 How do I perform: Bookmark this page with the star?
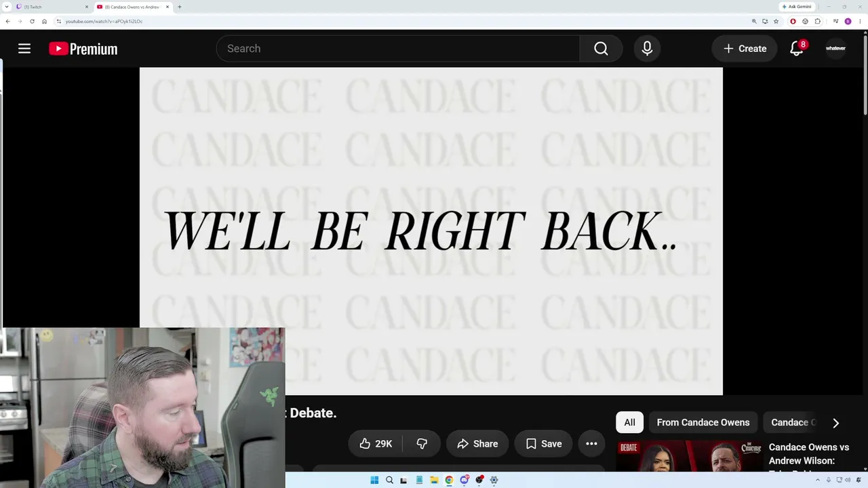776,21
